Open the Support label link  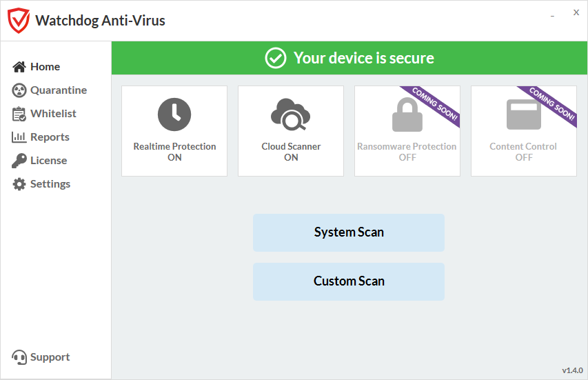click(50, 357)
